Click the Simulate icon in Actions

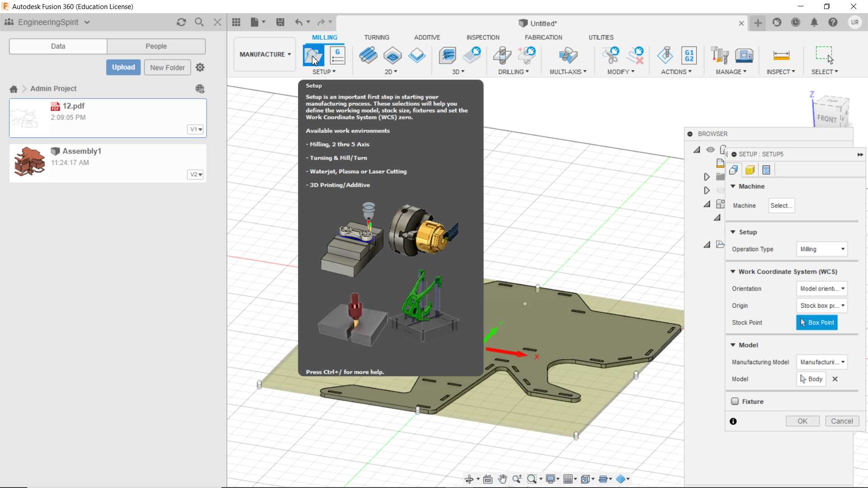(x=665, y=56)
